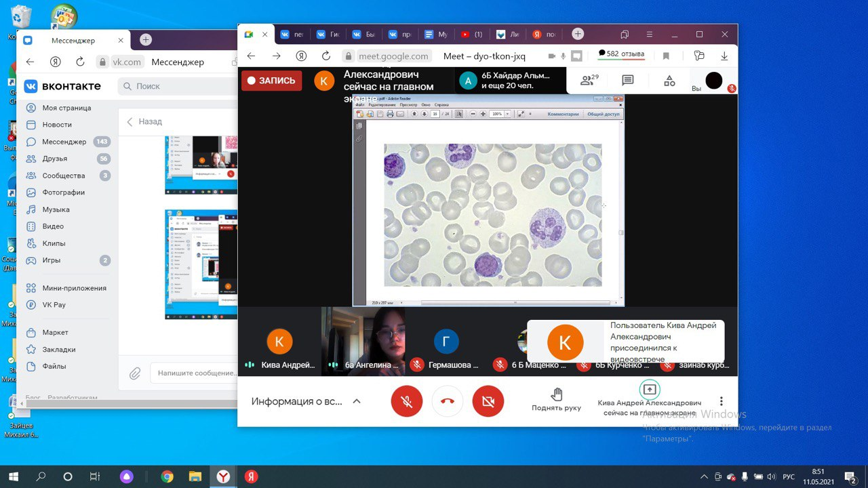Open the Meet activities shapes icon
The image size is (868, 488).
tap(669, 81)
